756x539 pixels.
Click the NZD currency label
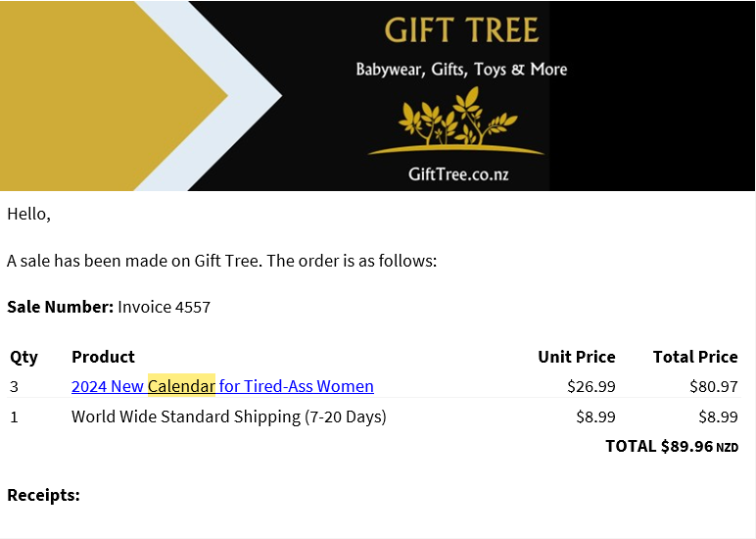coord(727,448)
